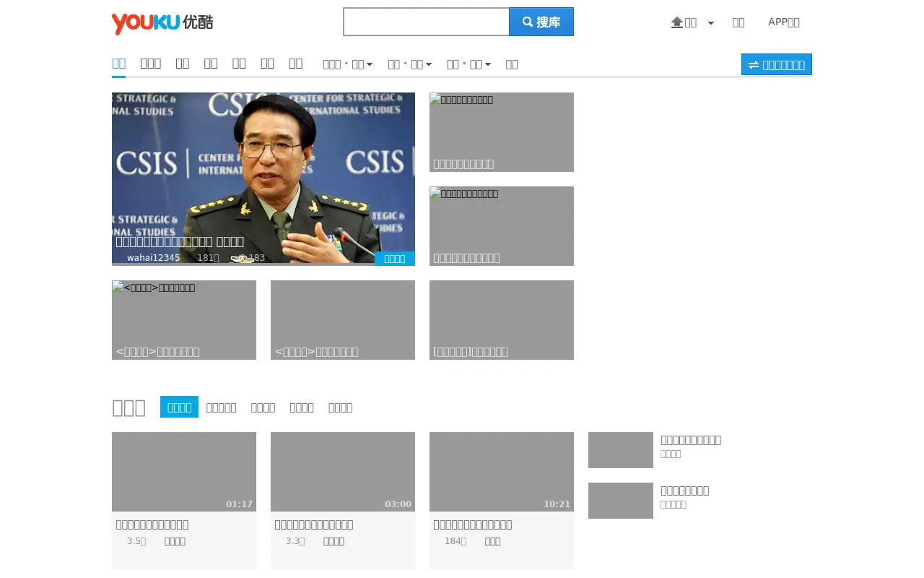
Task: Play the video thumbnail lasting 03:00
Action: pos(343,472)
